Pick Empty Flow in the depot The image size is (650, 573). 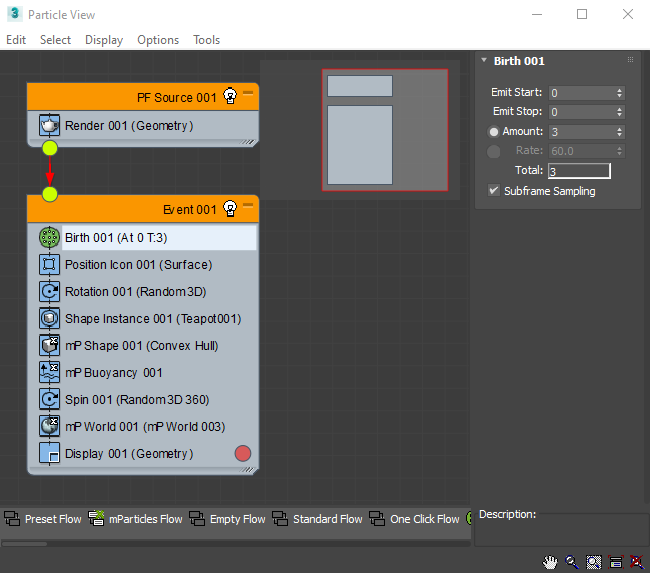pyautogui.click(x=227, y=519)
